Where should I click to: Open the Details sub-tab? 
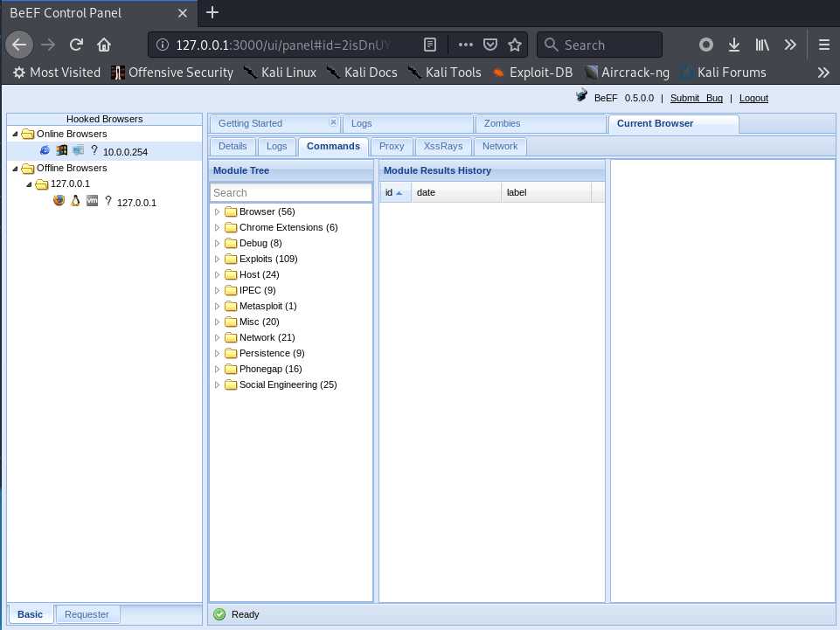click(233, 146)
